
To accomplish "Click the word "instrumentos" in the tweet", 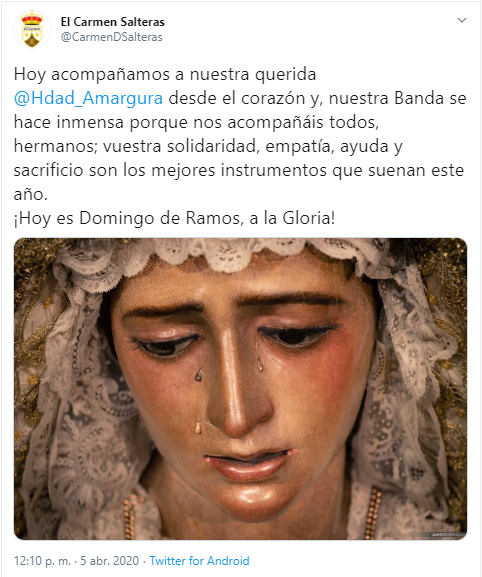I will click(x=273, y=170).
